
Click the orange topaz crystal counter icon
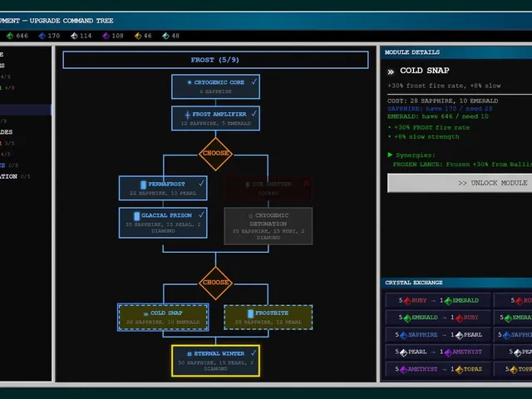pos(138,36)
